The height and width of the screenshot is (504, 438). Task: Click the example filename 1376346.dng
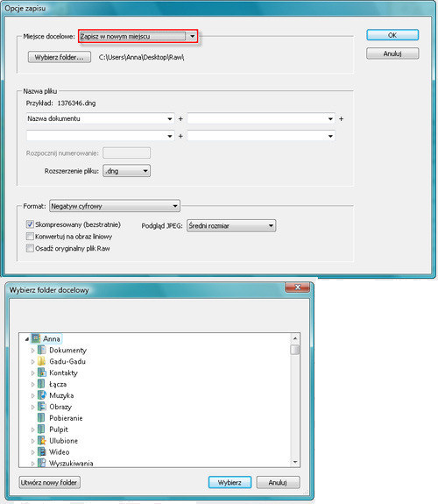[76, 103]
